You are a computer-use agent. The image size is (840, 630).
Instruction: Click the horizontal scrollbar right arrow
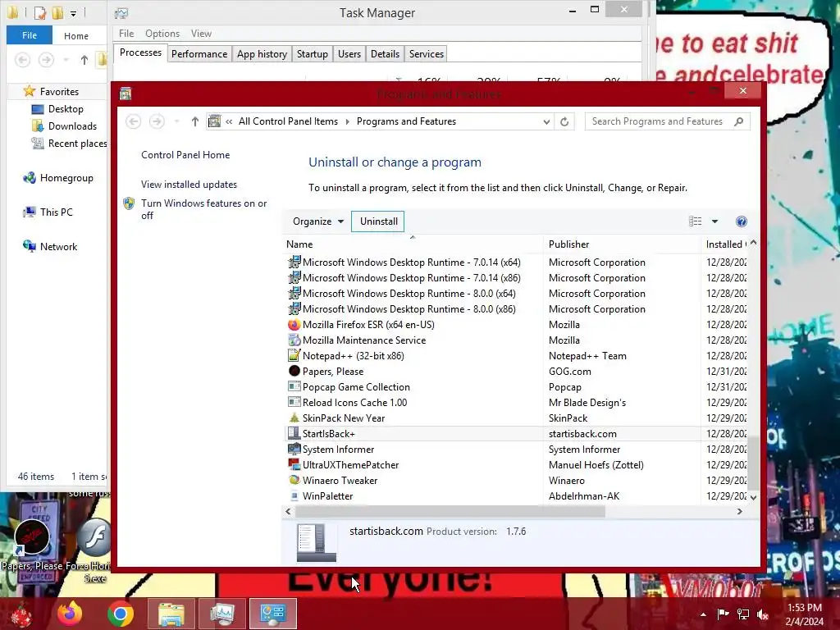(740, 512)
